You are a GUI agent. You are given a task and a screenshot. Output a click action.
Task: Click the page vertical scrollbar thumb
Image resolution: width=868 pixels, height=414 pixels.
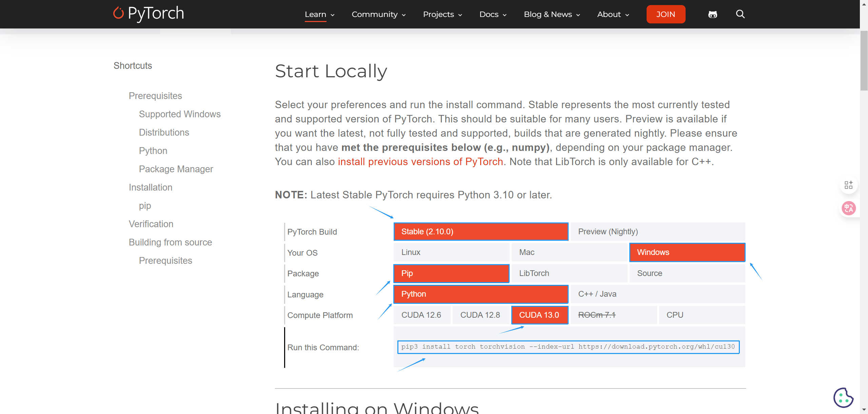pyautogui.click(x=864, y=61)
